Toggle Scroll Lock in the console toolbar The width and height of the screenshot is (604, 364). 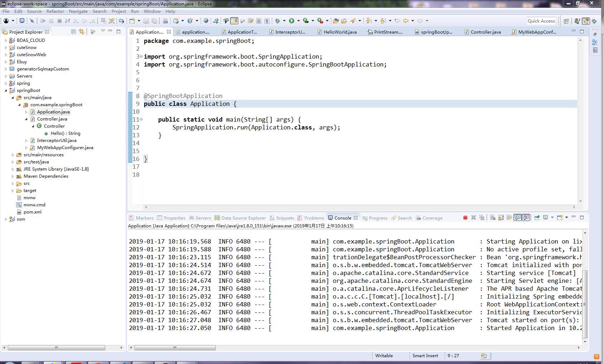(x=501, y=217)
